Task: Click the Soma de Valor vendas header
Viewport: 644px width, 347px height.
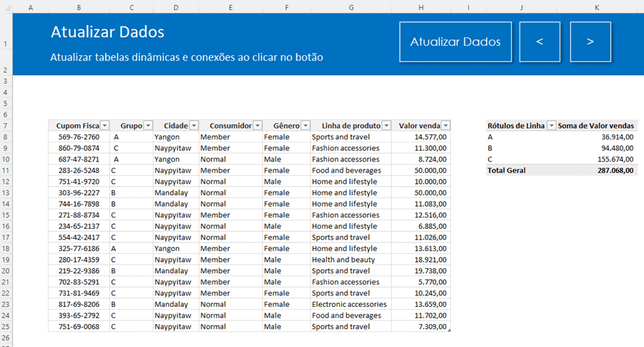Action: pyautogui.click(x=597, y=125)
